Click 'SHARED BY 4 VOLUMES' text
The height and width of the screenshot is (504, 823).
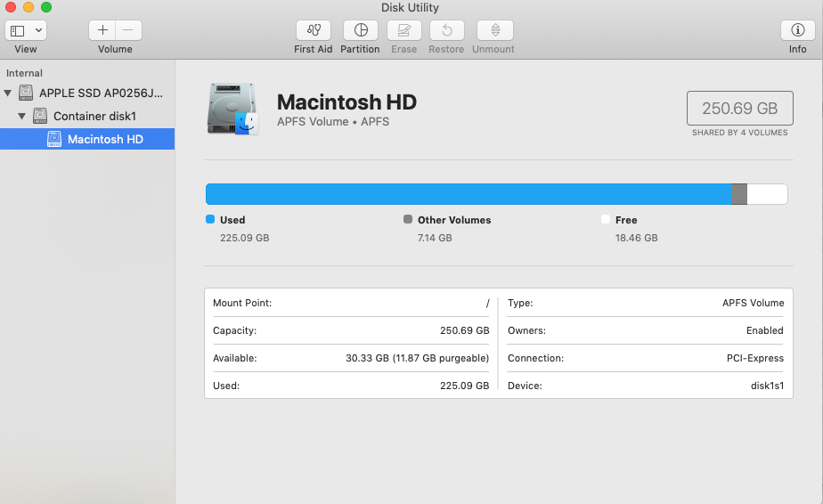pos(739,133)
